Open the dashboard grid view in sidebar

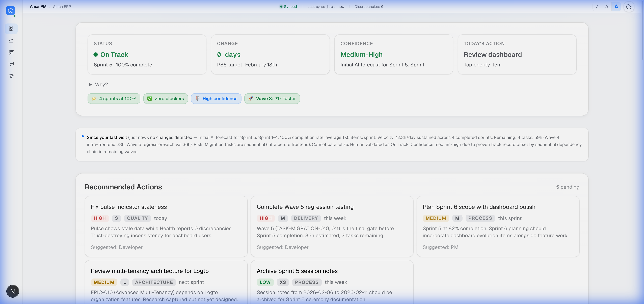pos(11,29)
